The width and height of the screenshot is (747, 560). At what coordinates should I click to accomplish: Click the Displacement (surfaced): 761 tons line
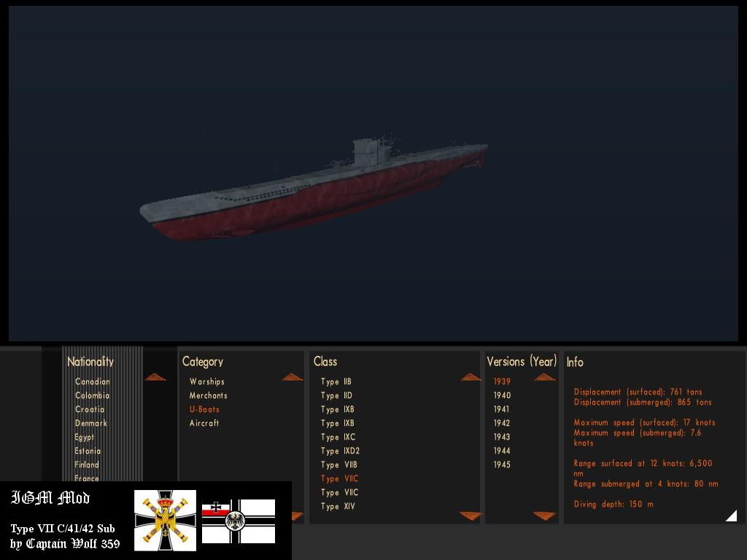(x=638, y=392)
